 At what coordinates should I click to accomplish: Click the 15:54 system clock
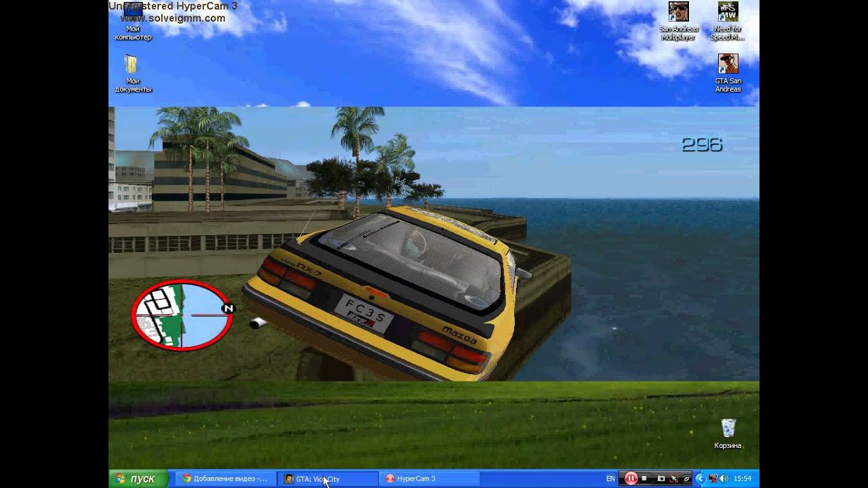point(743,479)
